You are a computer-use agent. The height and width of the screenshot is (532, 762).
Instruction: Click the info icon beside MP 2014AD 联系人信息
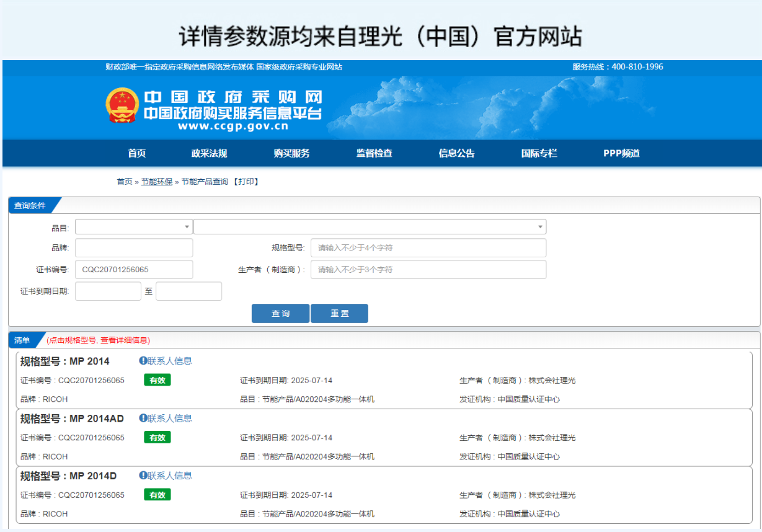click(x=143, y=418)
